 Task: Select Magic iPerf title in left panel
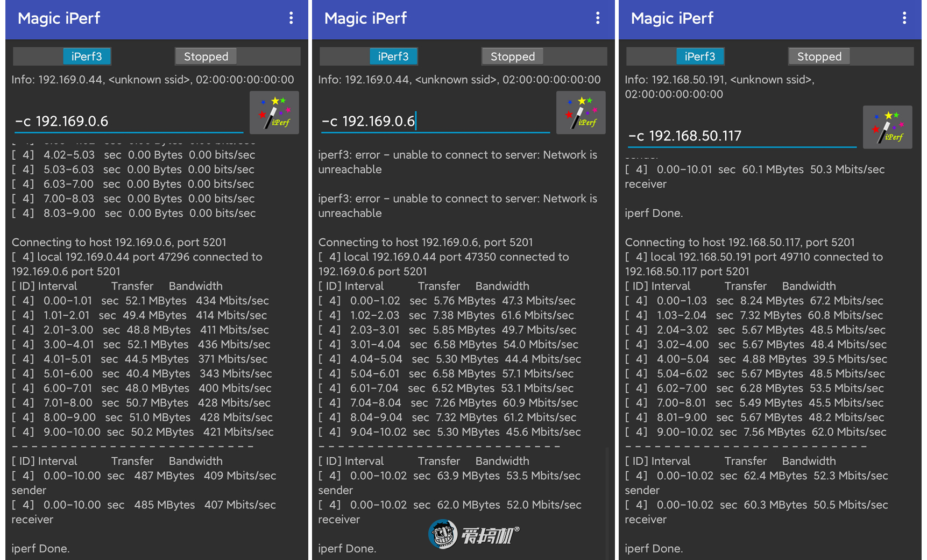point(59,18)
